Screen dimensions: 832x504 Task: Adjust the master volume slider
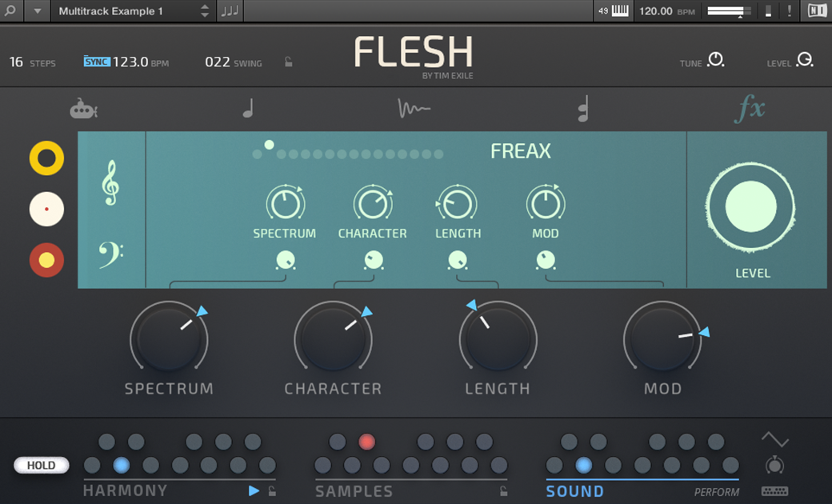point(729,11)
